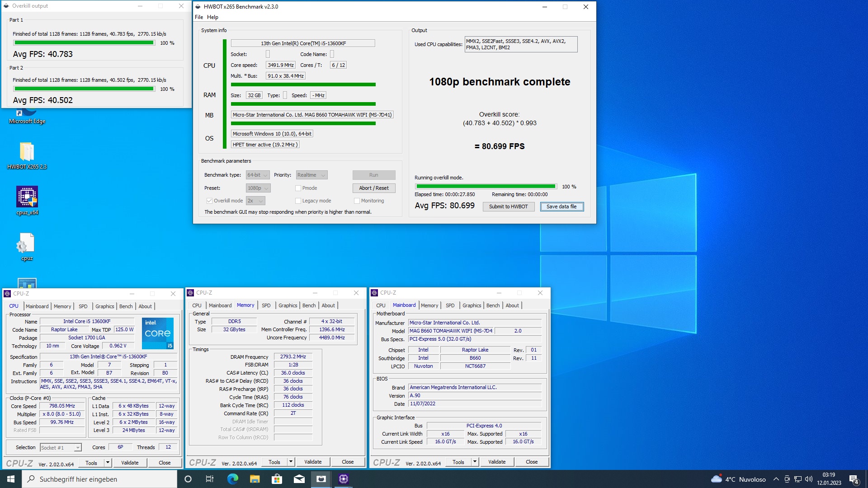Open the HWBOT X265 2.3 folder icon

[x=27, y=155]
